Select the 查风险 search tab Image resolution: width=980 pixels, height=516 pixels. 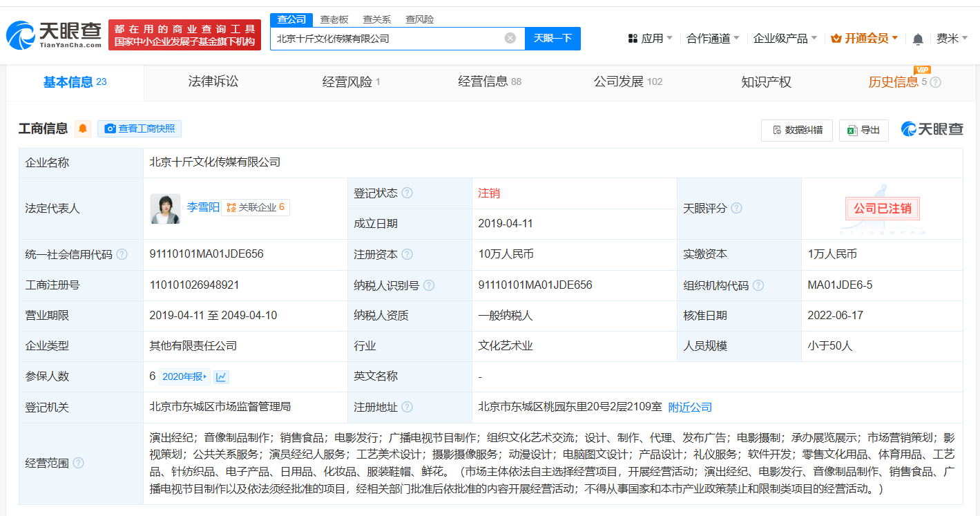coord(419,19)
